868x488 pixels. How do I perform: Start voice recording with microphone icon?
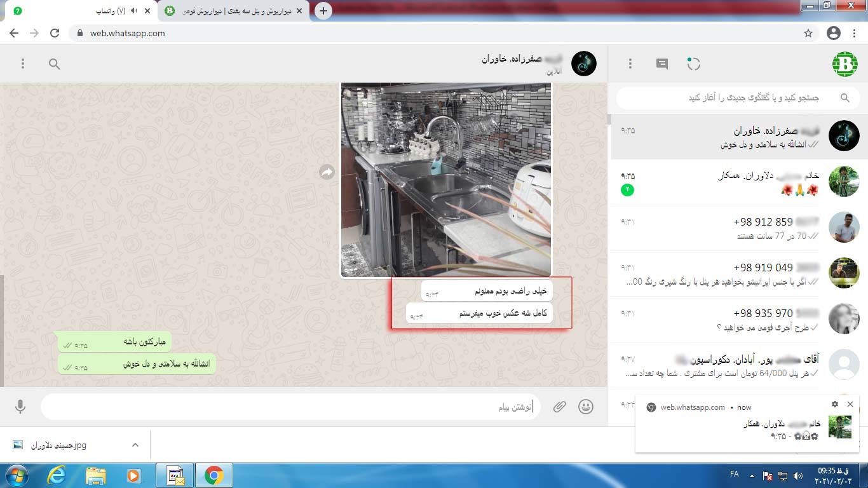[20, 407]
